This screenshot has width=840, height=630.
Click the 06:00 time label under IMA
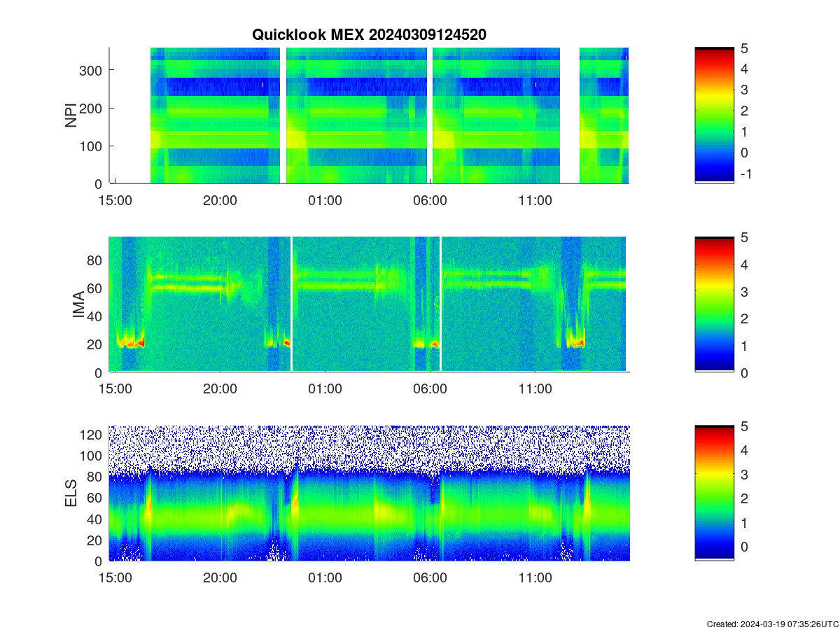[430, 389]
